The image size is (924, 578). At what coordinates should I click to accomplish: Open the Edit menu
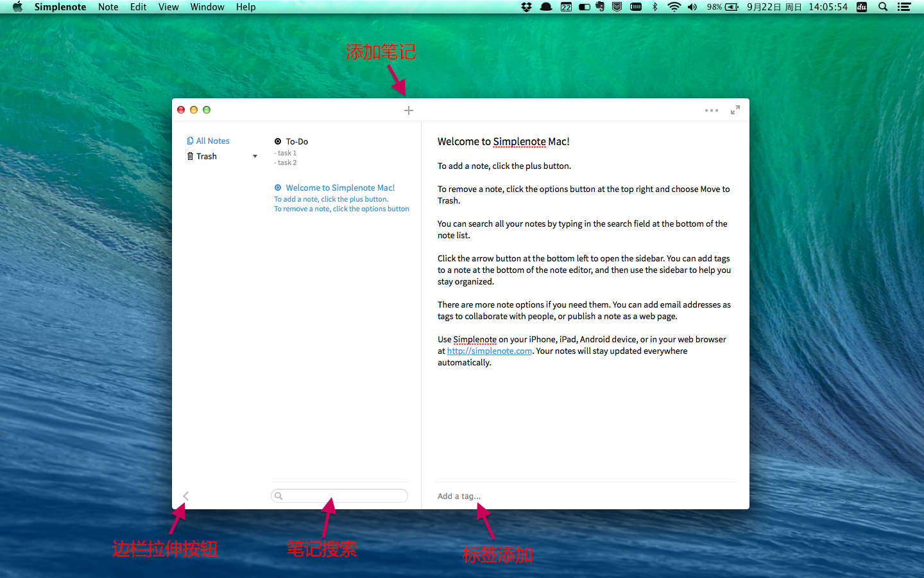(138, 7)
